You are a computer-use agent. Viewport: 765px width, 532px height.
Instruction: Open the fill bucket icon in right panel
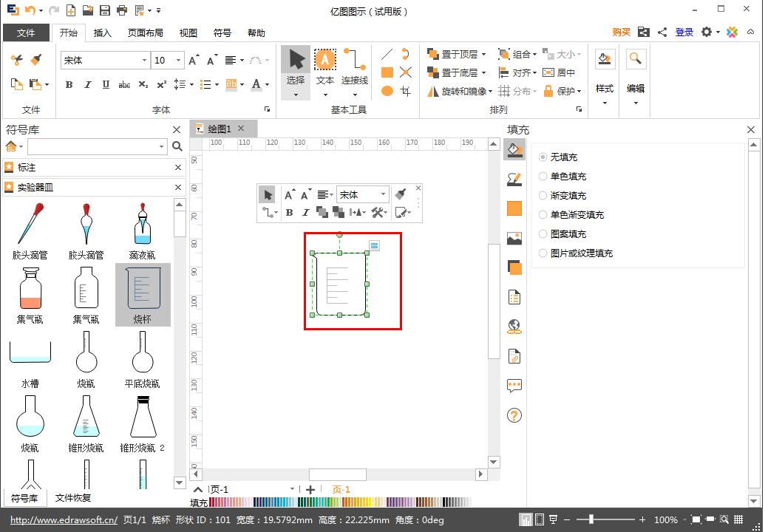coord(513,149)
